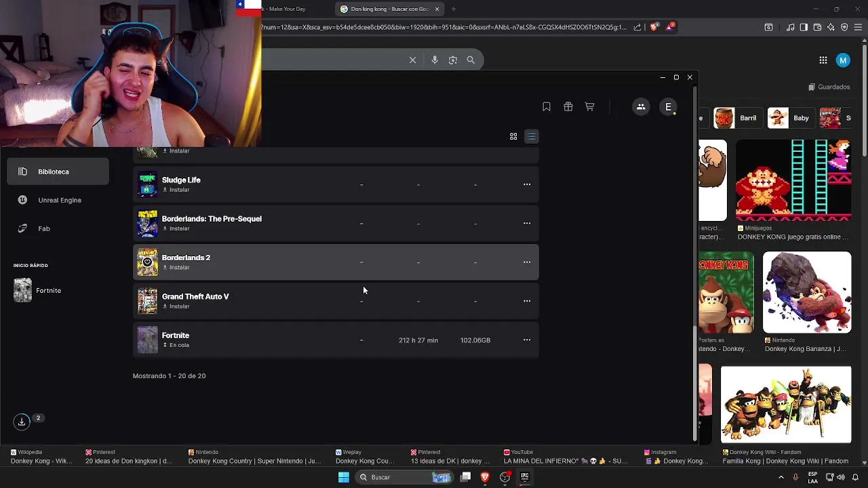Click Fortnite 212 h 27 min playtime

point(418,340)
